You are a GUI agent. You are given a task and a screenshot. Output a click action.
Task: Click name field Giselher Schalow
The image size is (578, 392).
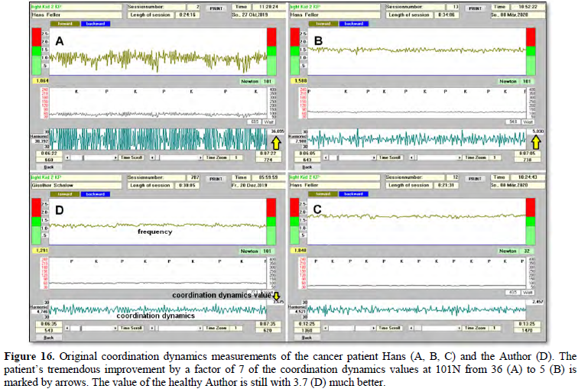tap(76, 186)
